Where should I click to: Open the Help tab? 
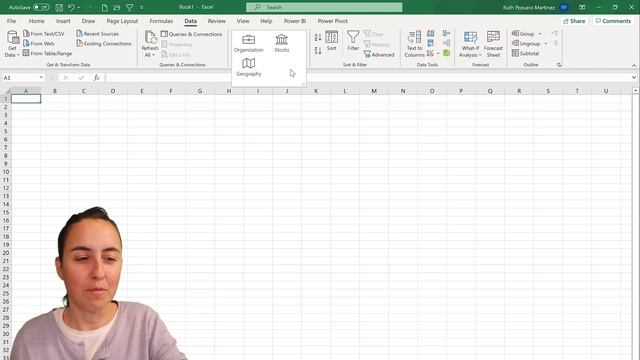(x=266, y=21)
